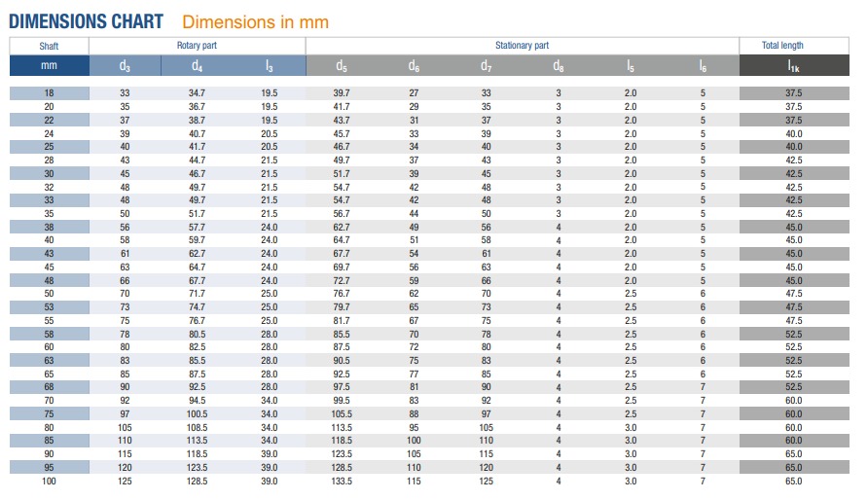Click d5 value 39.7 in shaft 18 row

coord(342,93)
